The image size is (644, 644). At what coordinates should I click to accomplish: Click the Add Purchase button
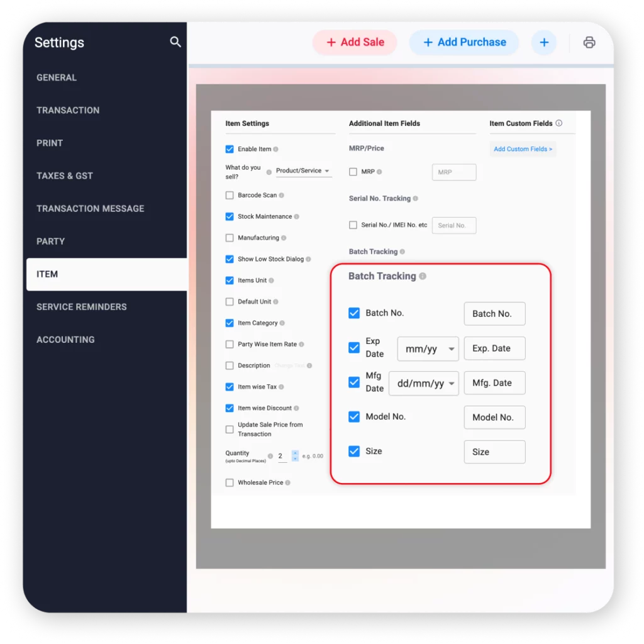[x=464, y=42]
